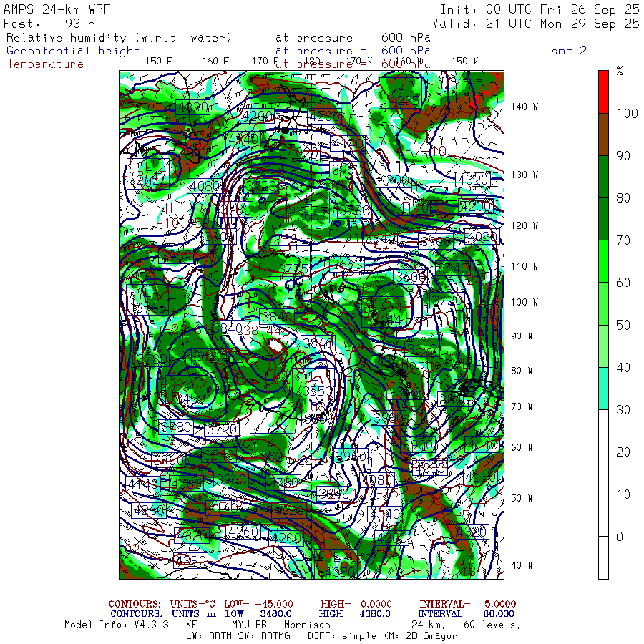Click the '130 W' longitude label

click(524, 175)
